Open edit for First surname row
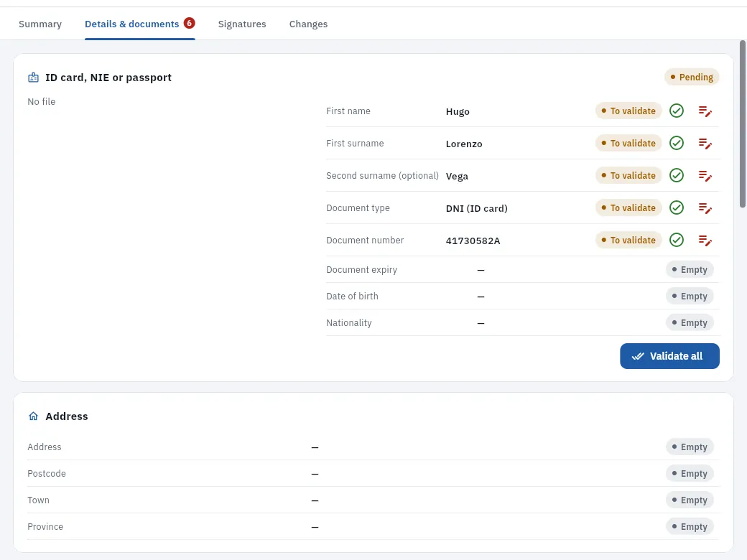This screenshot has width=747, height=560. pos(705,144)
